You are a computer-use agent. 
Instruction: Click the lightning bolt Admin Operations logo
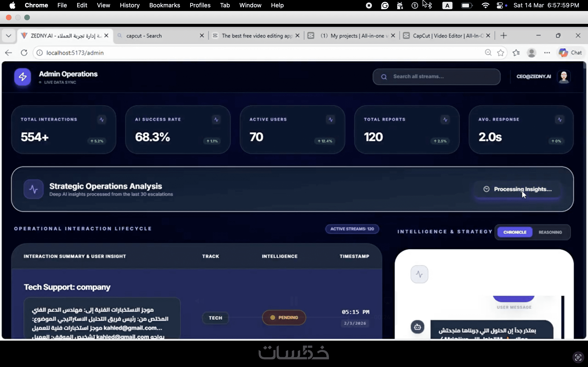[22, 77]
